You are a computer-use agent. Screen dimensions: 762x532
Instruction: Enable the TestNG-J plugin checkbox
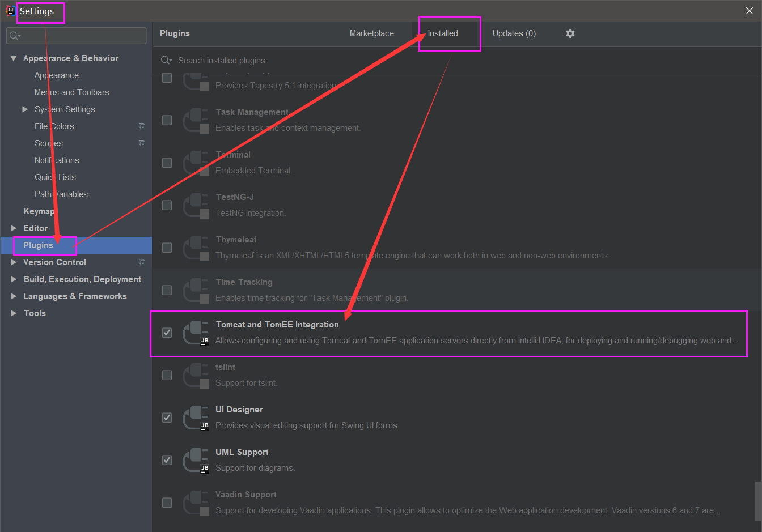[x=167, y=205]
